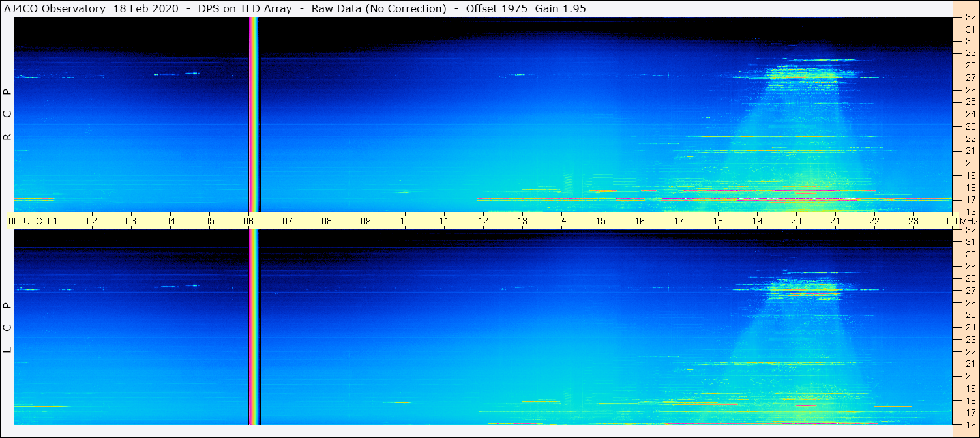The height and width of the screenshot is (438, 980).
Task: Select the 10 hour marker on time axis
Action: 405,221
